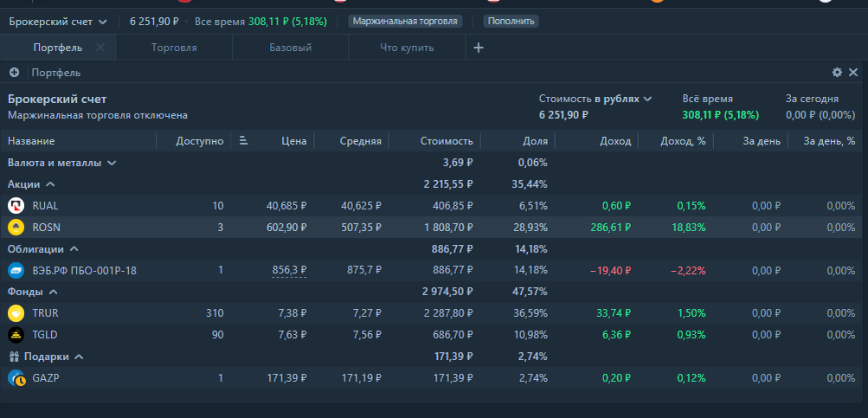Select the TGLD ticker name

[x=45, y=335]
